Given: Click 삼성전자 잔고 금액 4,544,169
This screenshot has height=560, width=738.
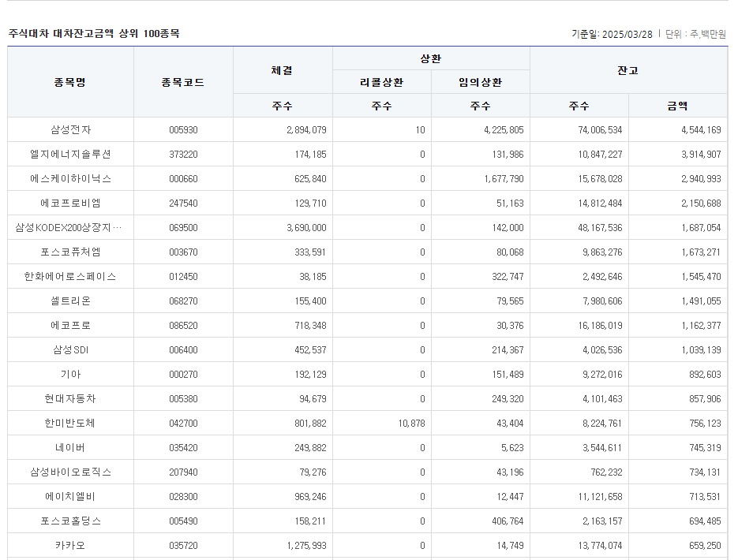Looking at the screenshot, I should point(701,130).
